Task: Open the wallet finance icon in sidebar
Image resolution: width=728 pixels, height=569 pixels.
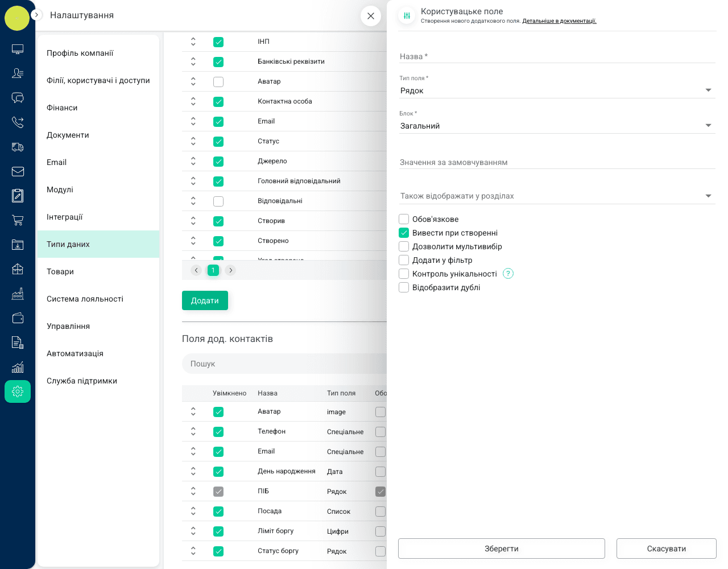Action: (x=18, y=318)
